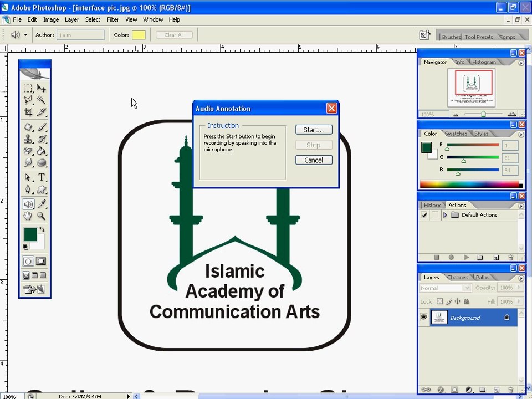Select the Slice tool
The width and height of the screenshot is (532, 399).
(x=42, y=112)
